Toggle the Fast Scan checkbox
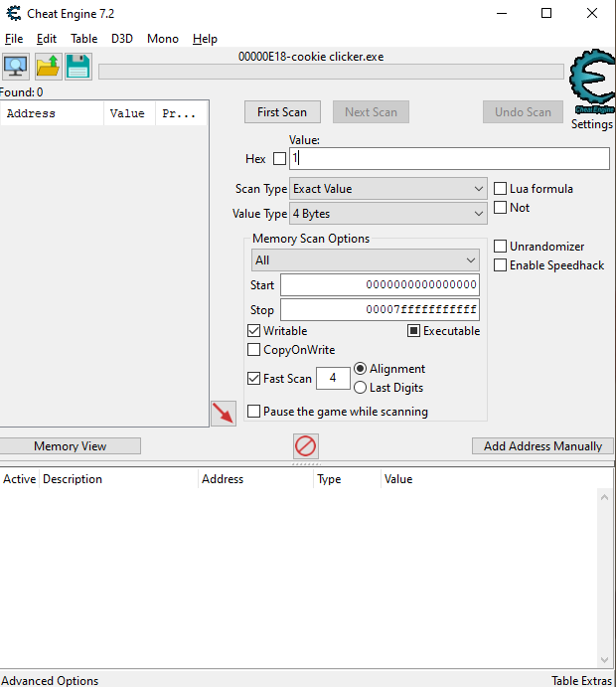This screenshot has height=687, width=616. (x=254, y=379)
